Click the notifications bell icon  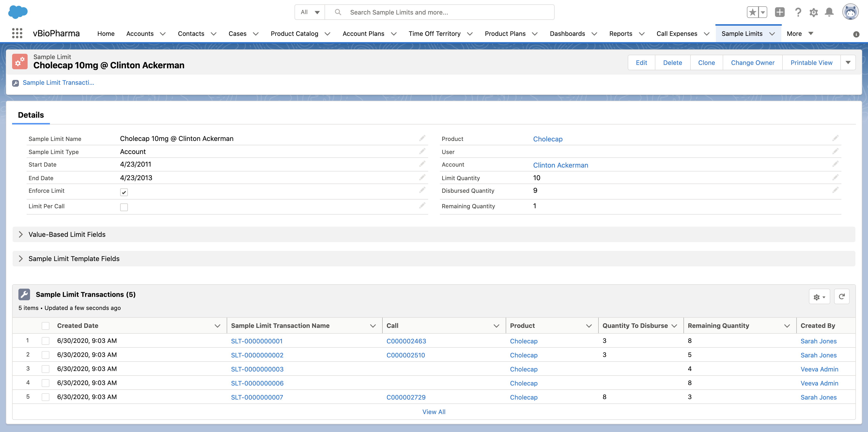click(829, 12)
